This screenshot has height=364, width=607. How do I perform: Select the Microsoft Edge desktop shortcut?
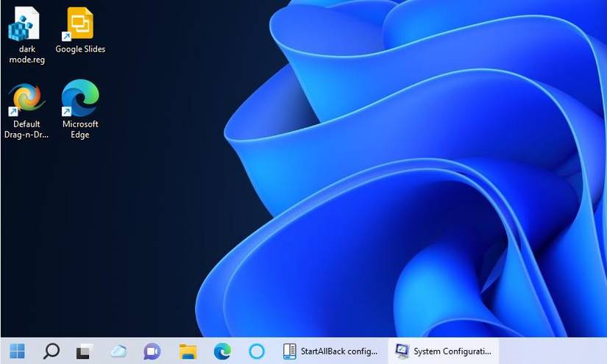(80, 99)
